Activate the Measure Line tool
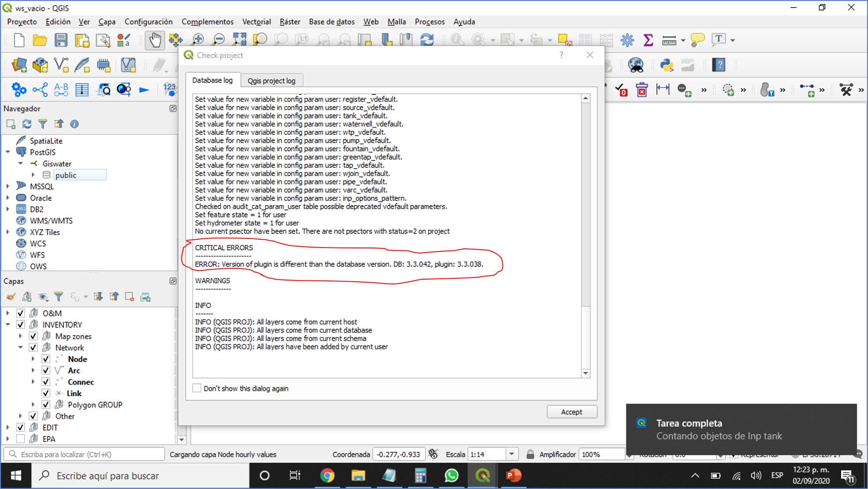 click(x=668, y=40)
